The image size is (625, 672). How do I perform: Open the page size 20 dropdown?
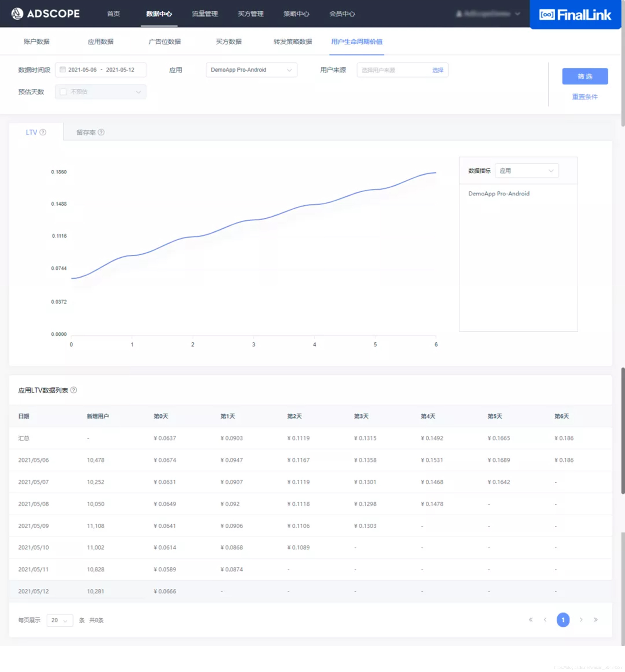click(x=60, y=620)
